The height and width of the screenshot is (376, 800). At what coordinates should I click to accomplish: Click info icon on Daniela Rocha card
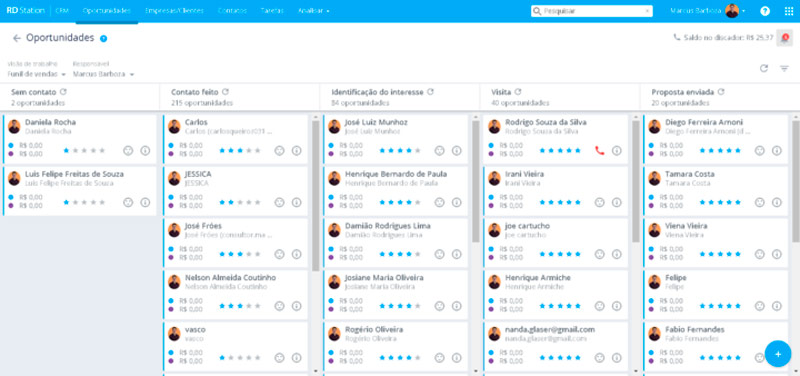145,151
